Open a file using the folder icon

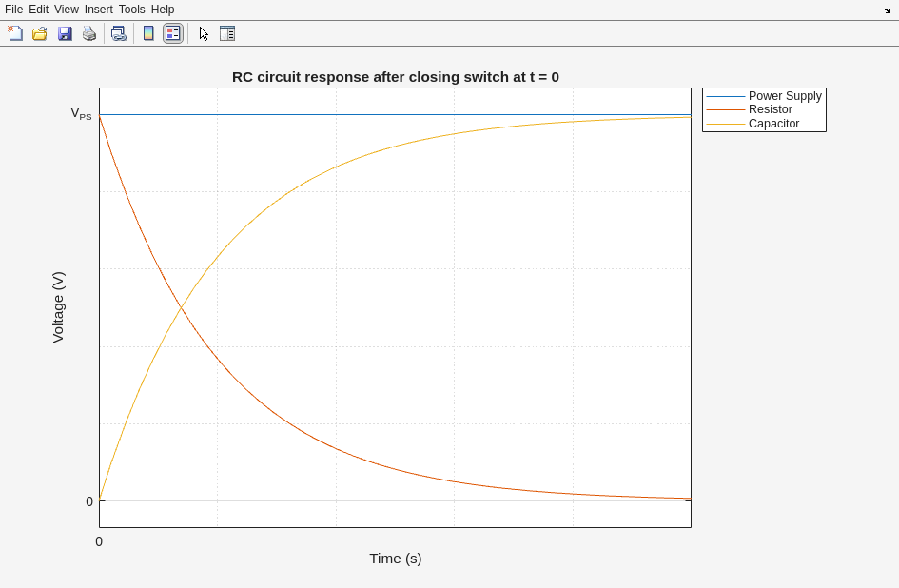pos(40,33)
